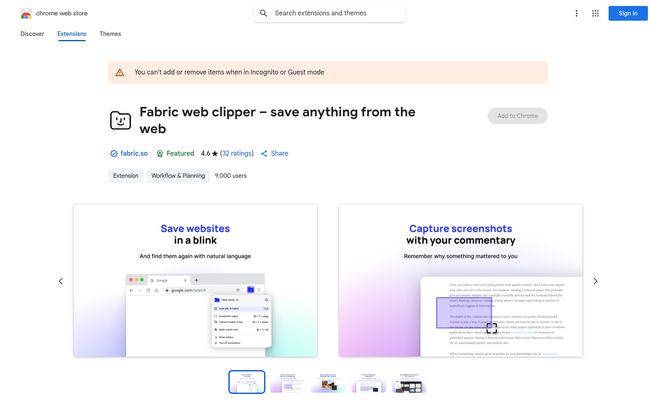Click the verified checkmark beside fabric.so
The image size is (650, 414).
pyautogui.click(x=114, y=154)
